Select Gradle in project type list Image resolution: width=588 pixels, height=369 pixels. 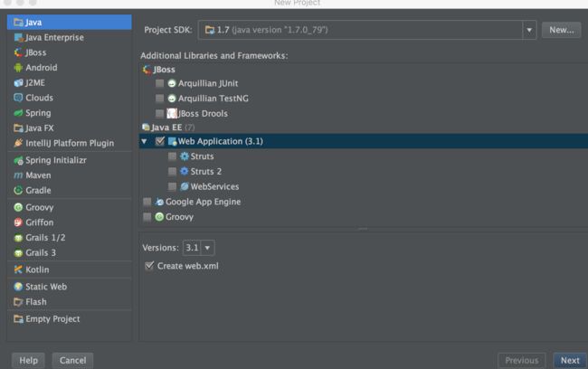pyautogui.click(x=38, y=191)
